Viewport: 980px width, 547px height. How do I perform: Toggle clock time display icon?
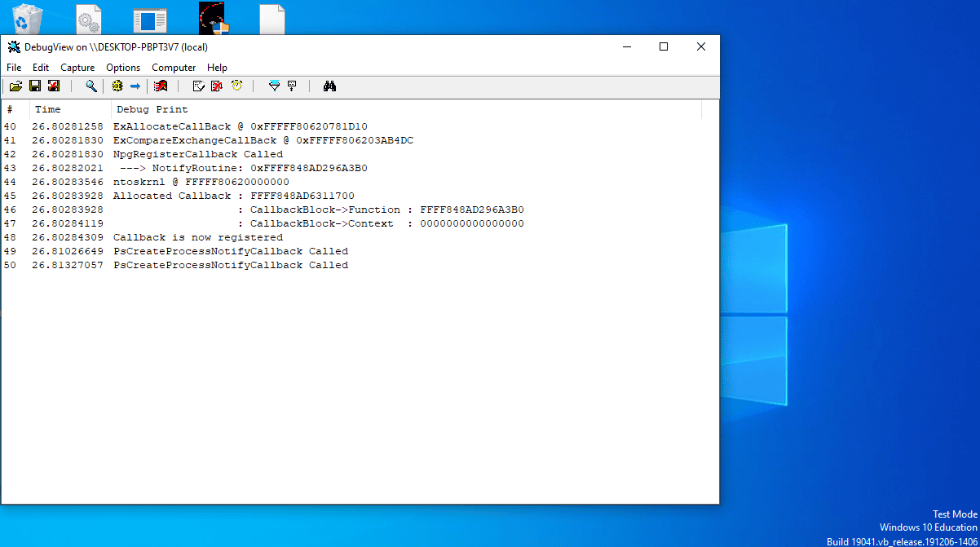click(x=236, y=86)
